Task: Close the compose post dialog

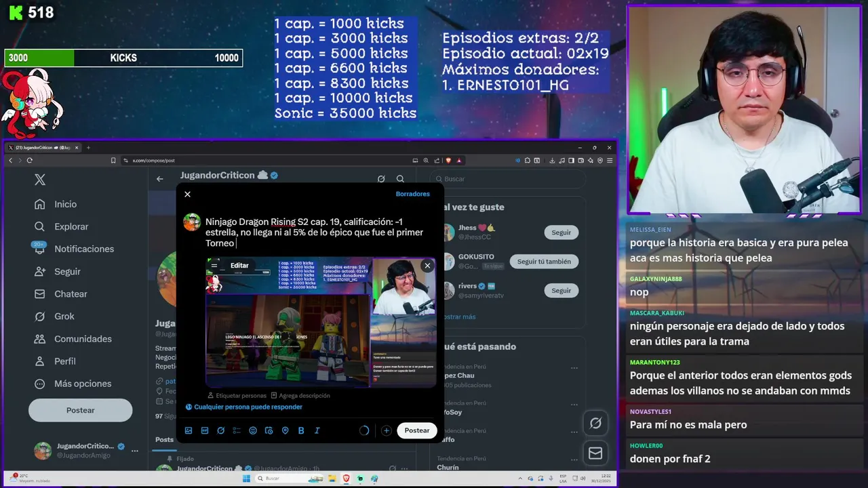Action: [187, 195]
